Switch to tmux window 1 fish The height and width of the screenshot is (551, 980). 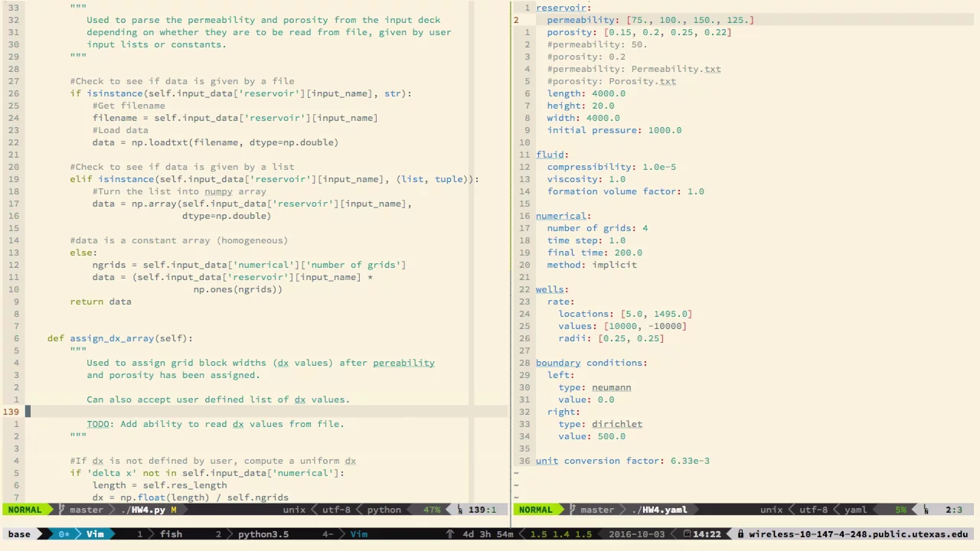click(160, 534)
